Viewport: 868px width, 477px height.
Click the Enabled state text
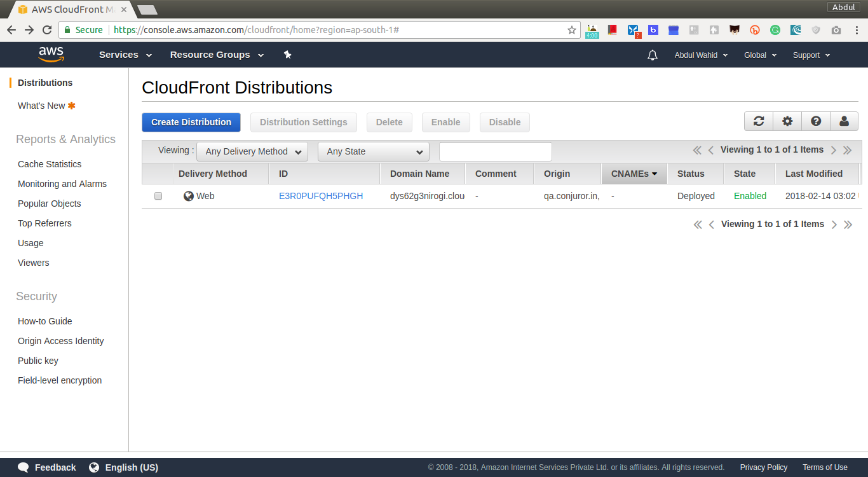coord(750,196)
